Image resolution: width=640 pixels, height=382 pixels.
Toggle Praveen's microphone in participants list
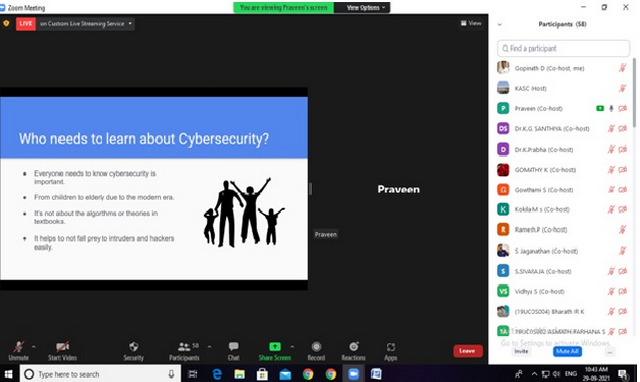(611, 109)
